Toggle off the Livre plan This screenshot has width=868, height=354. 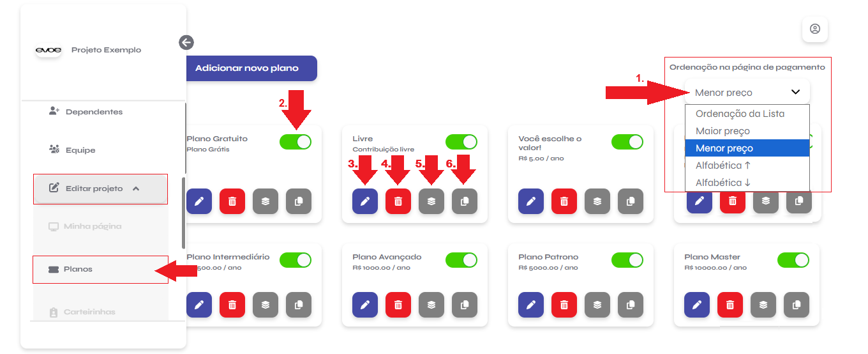(x=461, y=142)
